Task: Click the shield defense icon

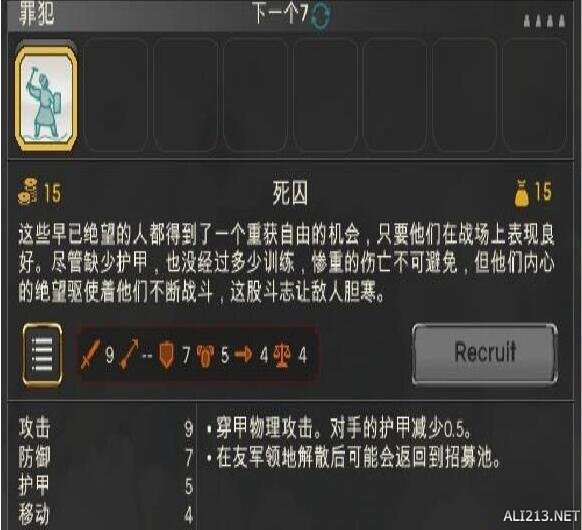Action: [x=166, y=355]
